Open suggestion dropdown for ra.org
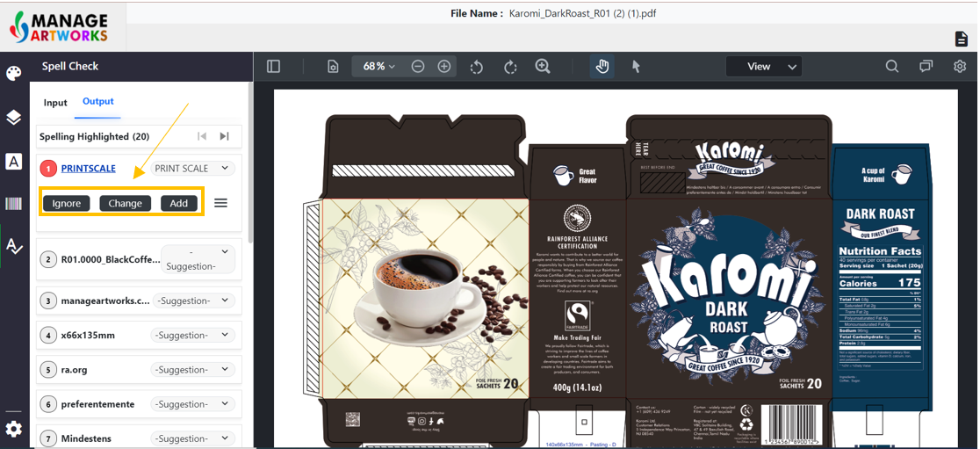Viewport: 980px width, 449px height. pos(192,370)
